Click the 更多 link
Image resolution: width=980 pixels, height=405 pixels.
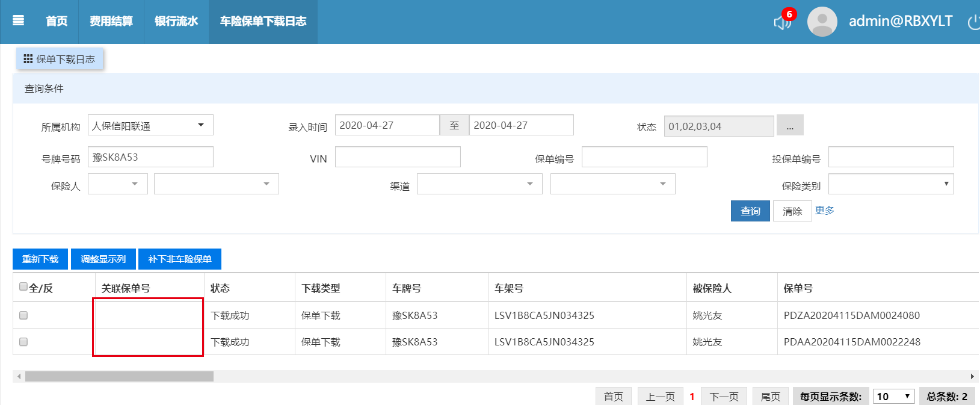[x=824, y=210]
